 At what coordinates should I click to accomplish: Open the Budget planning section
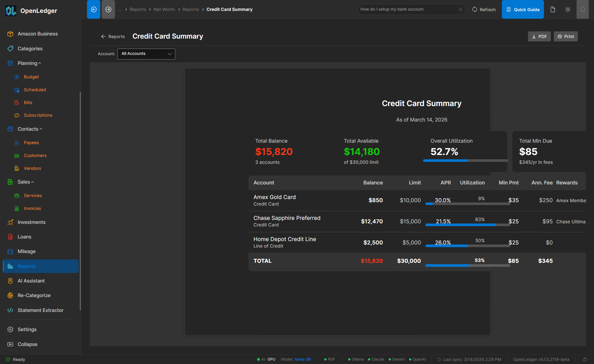(31, 77)
